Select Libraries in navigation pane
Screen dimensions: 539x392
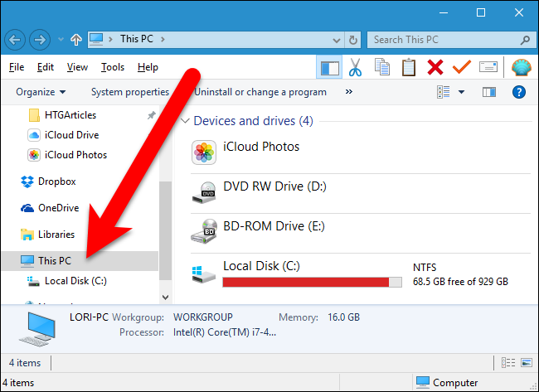click(x=56, y=235)
